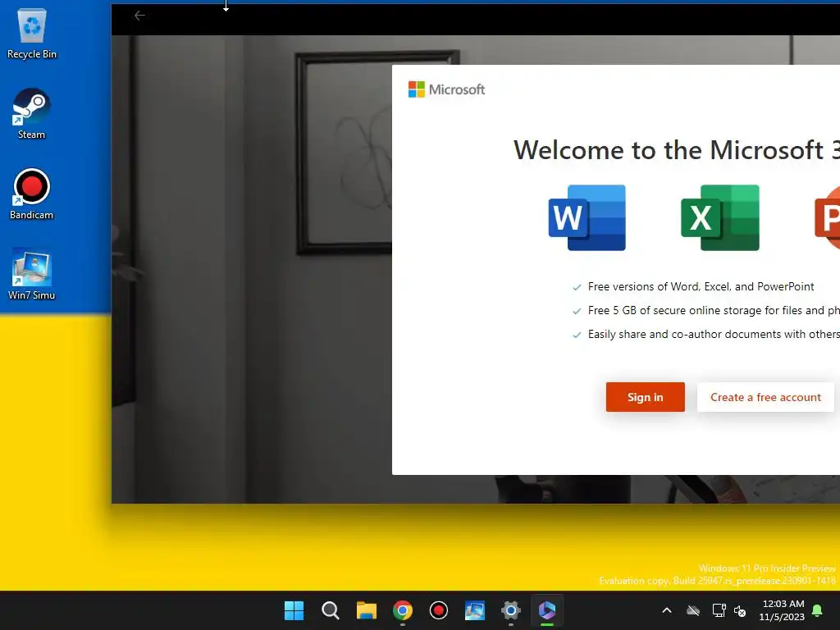Open the network status tray icon
840x630 pixels.
click(x=719, y=610)
